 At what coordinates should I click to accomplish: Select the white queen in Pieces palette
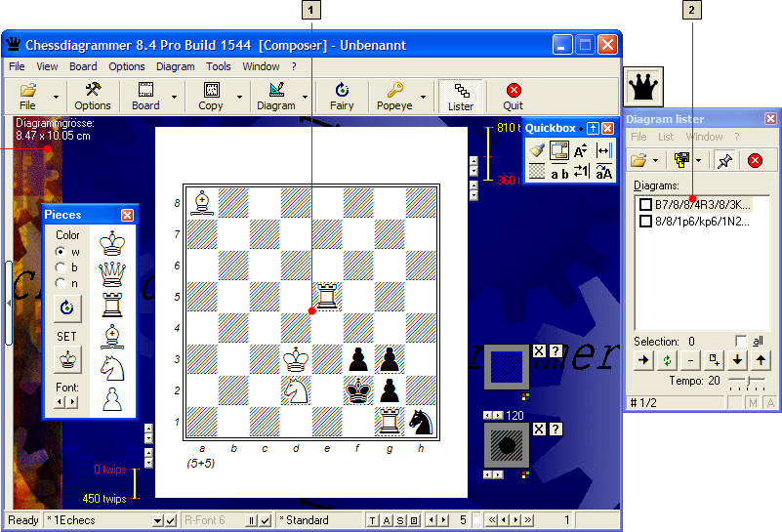[x=112, y=273]
